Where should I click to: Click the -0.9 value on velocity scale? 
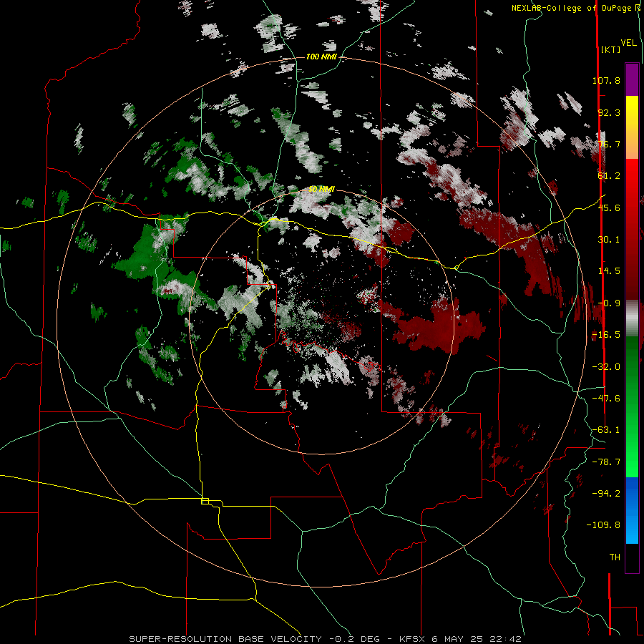[x=609, y=303]
